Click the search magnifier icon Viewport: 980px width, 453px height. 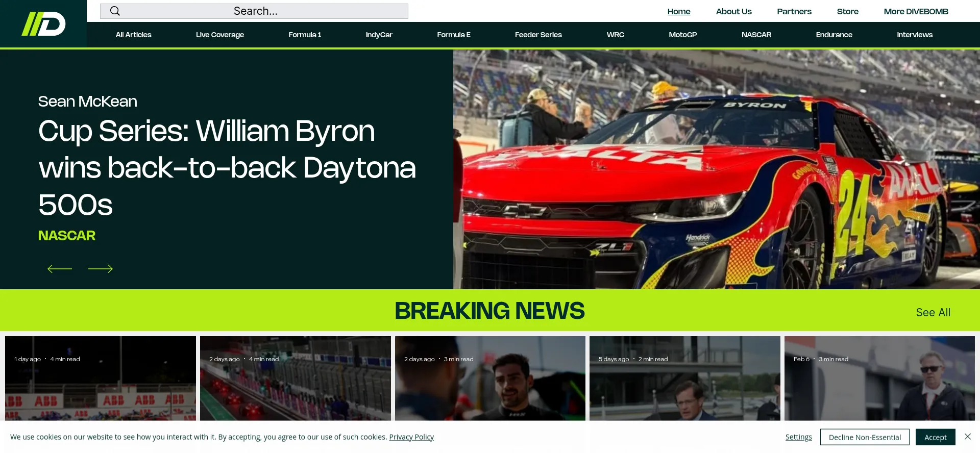tap(115, 11)
